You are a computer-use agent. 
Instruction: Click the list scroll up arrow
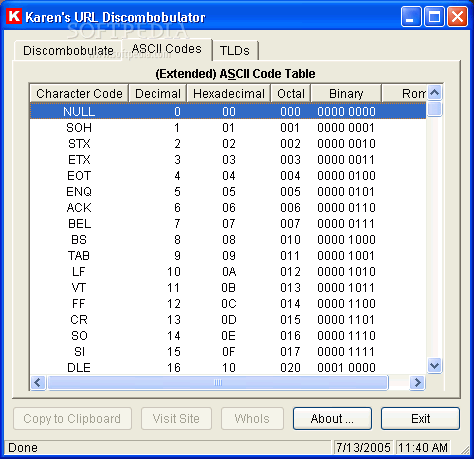(x=434, y=93)
